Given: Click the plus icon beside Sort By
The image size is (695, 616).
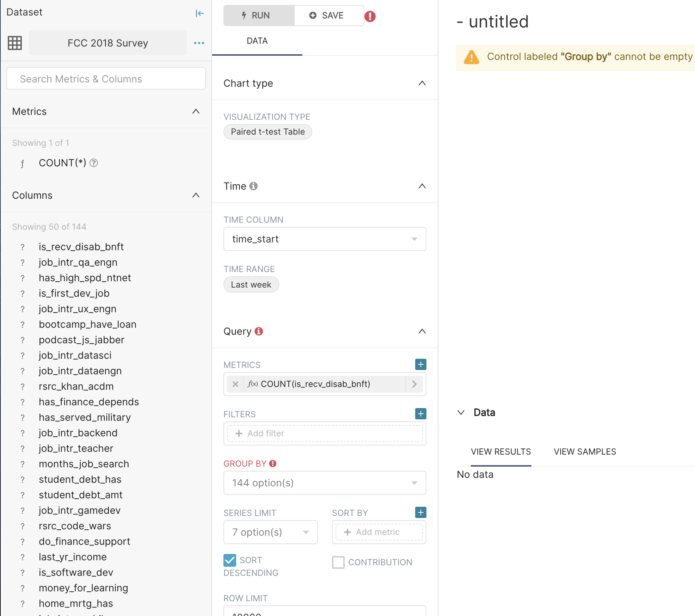Looking at the screenshot, I should (x=420, y=512).
